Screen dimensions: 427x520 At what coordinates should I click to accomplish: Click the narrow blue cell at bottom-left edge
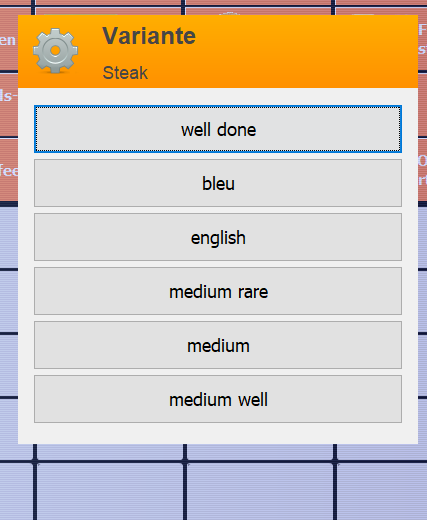click(16, 492)
